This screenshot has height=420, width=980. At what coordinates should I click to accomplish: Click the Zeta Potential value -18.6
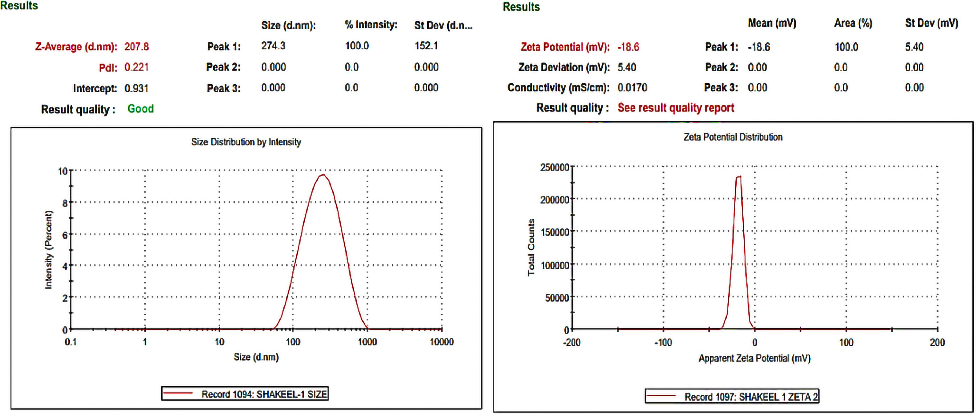point(628,47)
